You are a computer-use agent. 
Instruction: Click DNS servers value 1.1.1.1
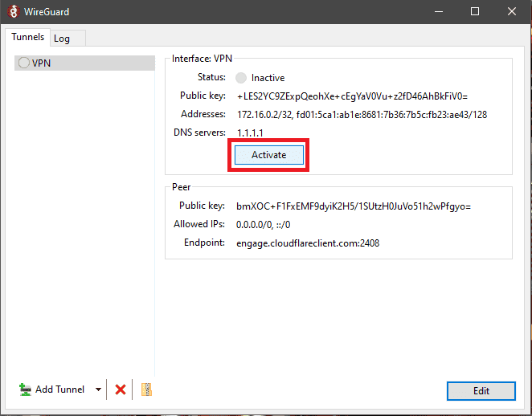(250, 133)
